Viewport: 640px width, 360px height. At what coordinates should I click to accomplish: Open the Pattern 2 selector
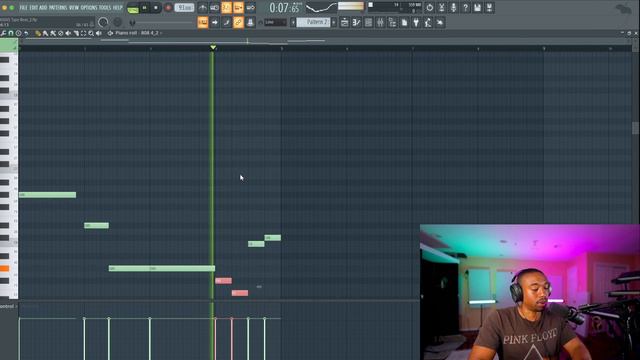pos(313,22)
